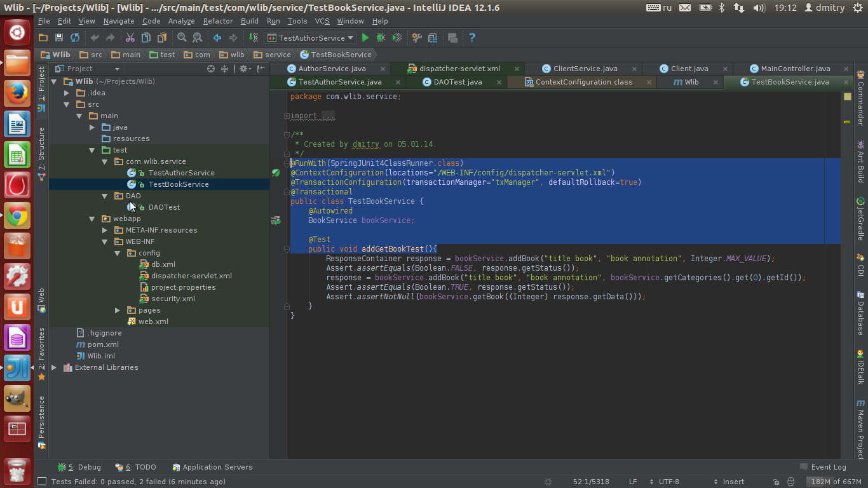Expand the .idea folder
Viewport: 868px width, 488px height.
[67, 93]
